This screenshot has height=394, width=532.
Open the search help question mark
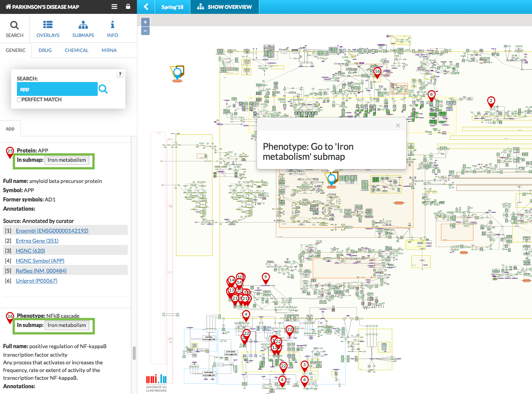pyautogui.click(x=120, y=74)
